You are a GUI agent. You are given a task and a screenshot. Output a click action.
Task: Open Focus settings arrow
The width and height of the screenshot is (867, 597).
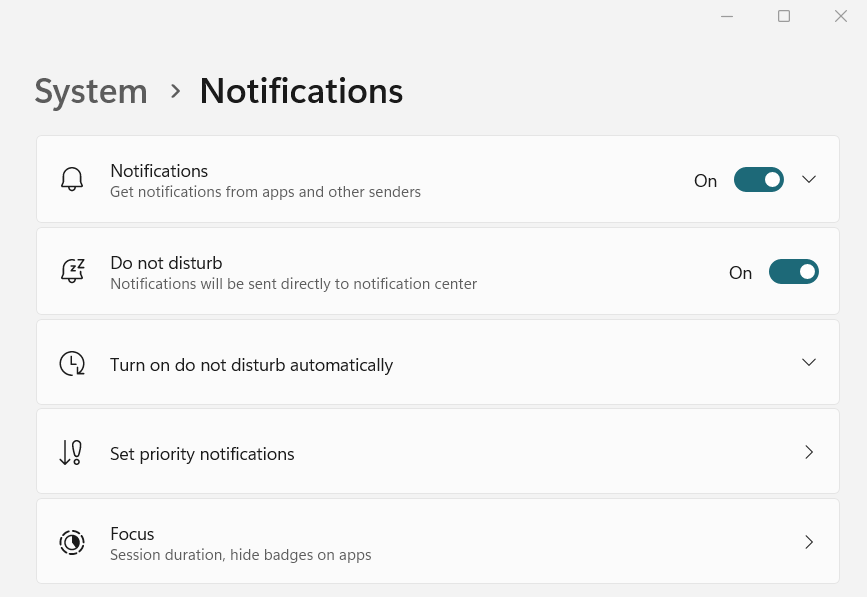click(x=809, y=542)
